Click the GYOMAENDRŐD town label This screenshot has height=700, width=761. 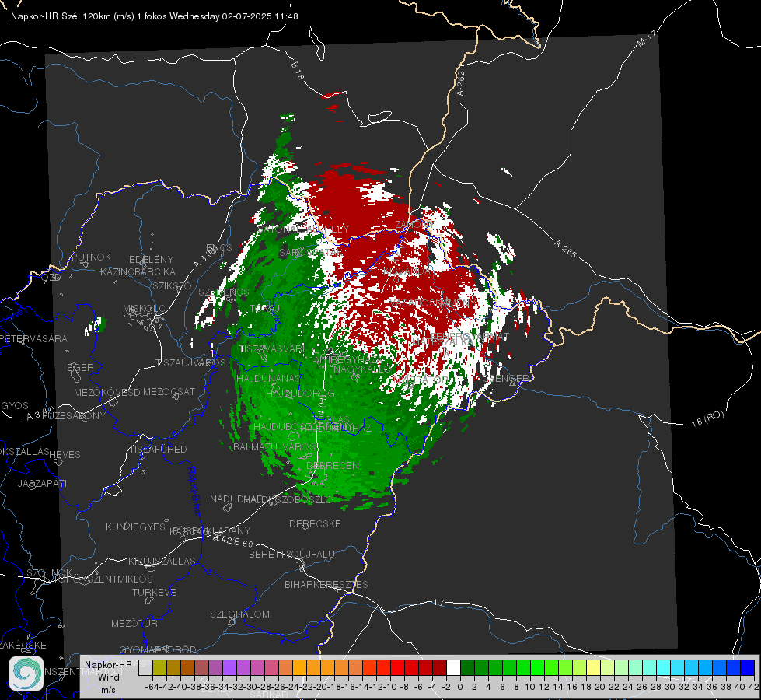tap(158, 649)
